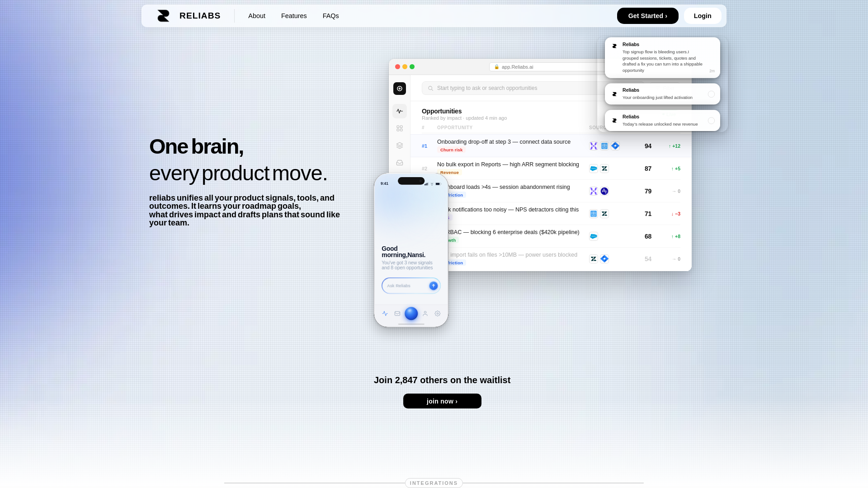Open the About nav link

tap(257, 16)
